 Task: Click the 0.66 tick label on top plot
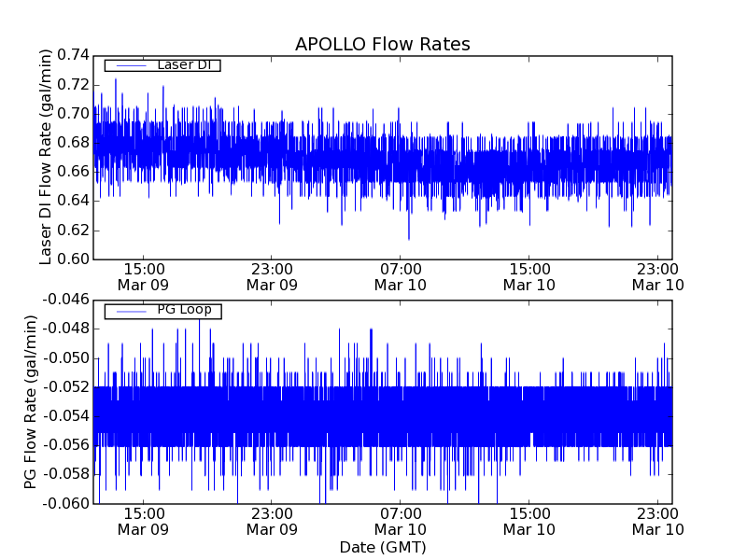[74, 172]
